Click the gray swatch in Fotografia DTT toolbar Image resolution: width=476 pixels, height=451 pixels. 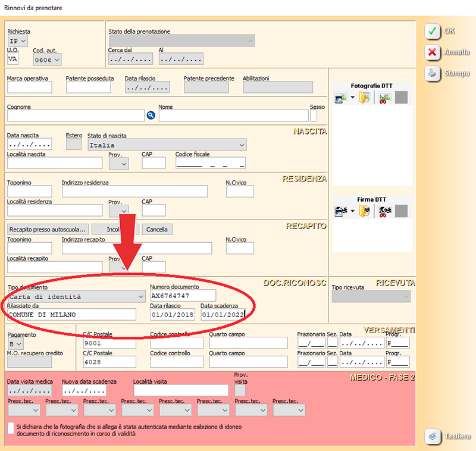[402, 98]
